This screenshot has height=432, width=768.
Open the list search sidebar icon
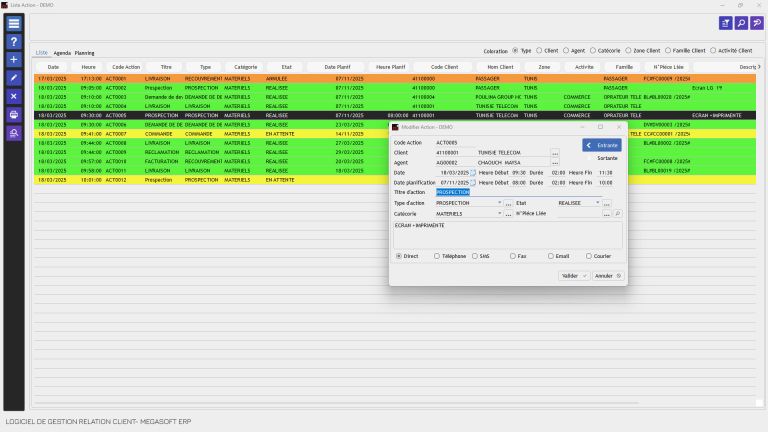[x=14, y=133]
